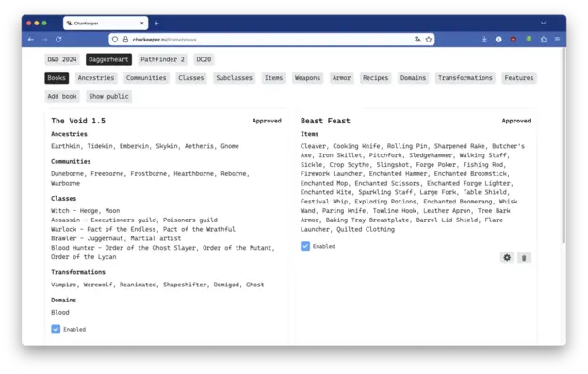Click the Show public button
The height and width of the screenshot is (374, 588).
(x=108, y=96)
